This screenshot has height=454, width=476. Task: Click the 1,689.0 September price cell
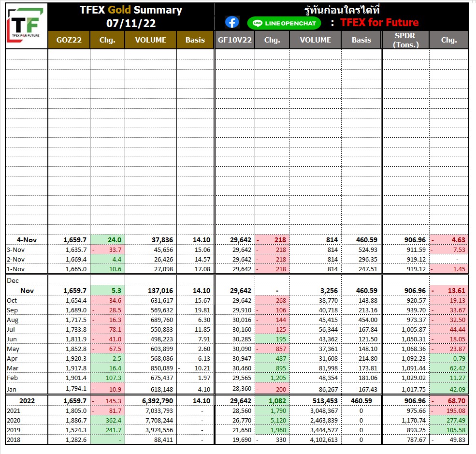[69, 310]
